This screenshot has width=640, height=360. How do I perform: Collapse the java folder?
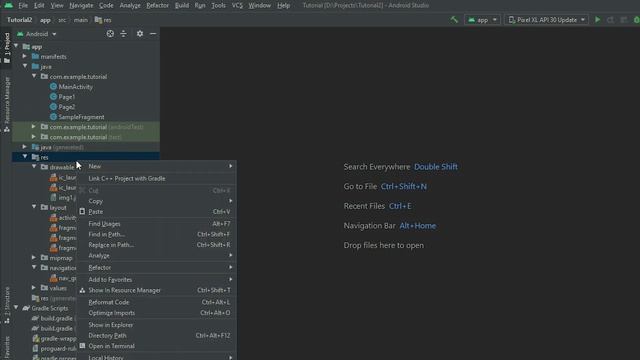25,66
